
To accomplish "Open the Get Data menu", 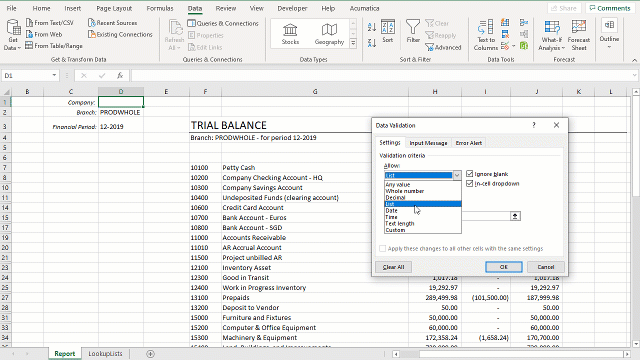I will click(x=13, y=36).
